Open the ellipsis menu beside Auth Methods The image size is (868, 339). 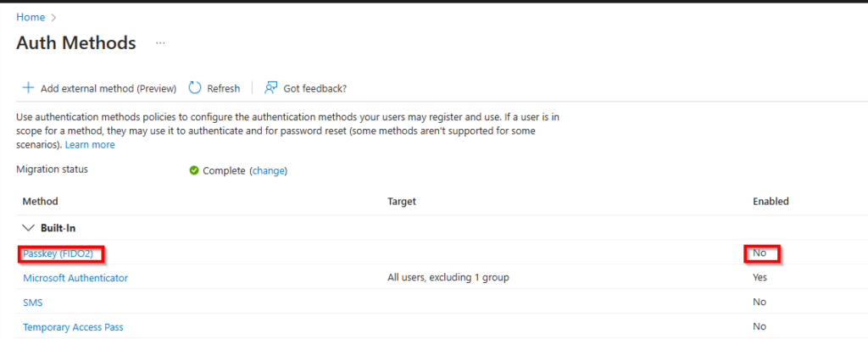click(160, 42)
